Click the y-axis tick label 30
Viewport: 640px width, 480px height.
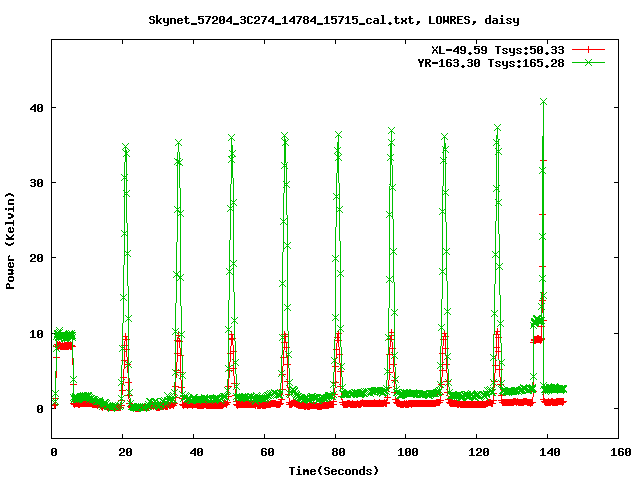(36, 183)
